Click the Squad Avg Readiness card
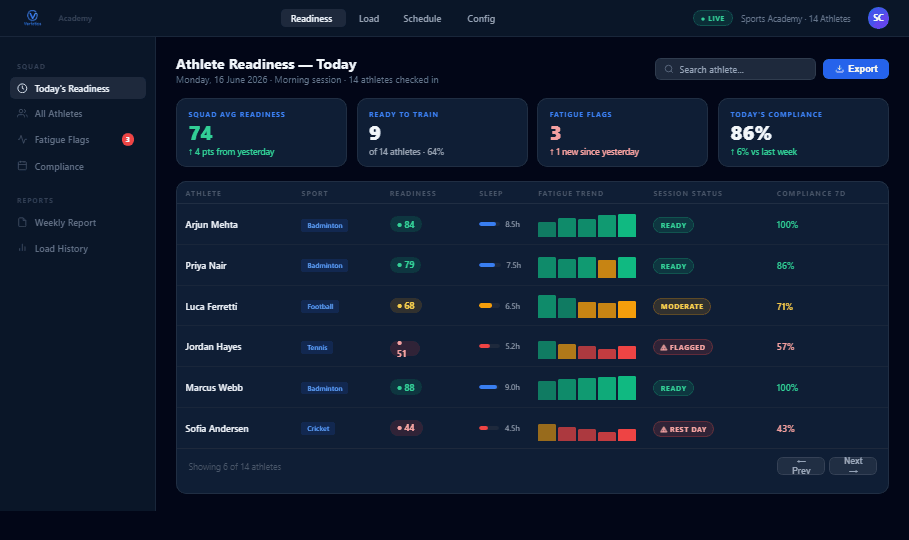 [261, 132]
